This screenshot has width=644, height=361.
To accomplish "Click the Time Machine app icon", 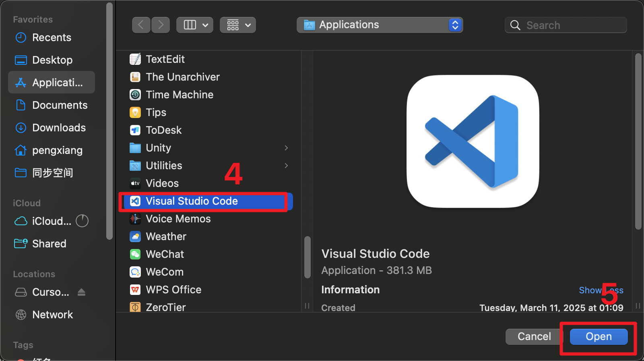I will (135, 95).
